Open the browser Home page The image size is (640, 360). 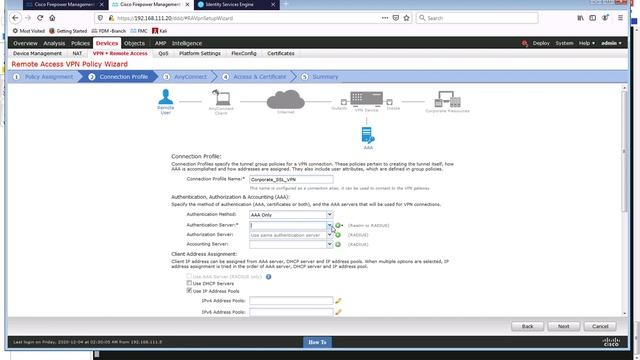click(x=52, y=18)
